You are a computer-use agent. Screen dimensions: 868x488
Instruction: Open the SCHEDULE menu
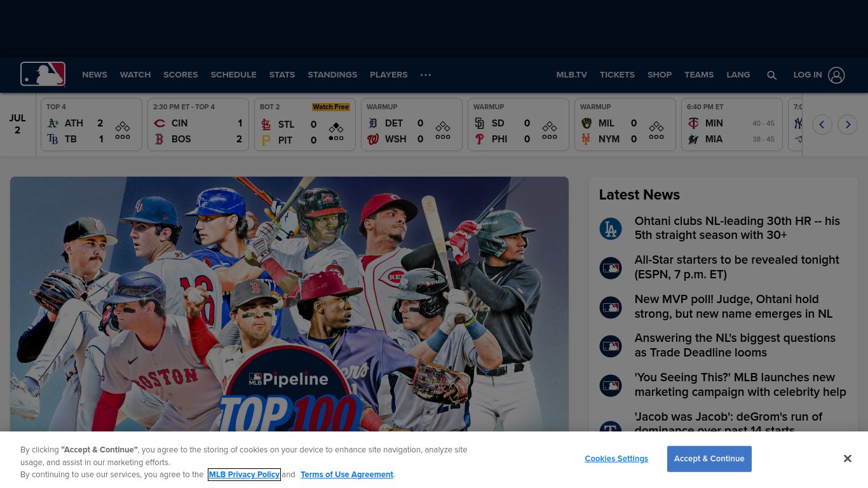tap(233, 75)
